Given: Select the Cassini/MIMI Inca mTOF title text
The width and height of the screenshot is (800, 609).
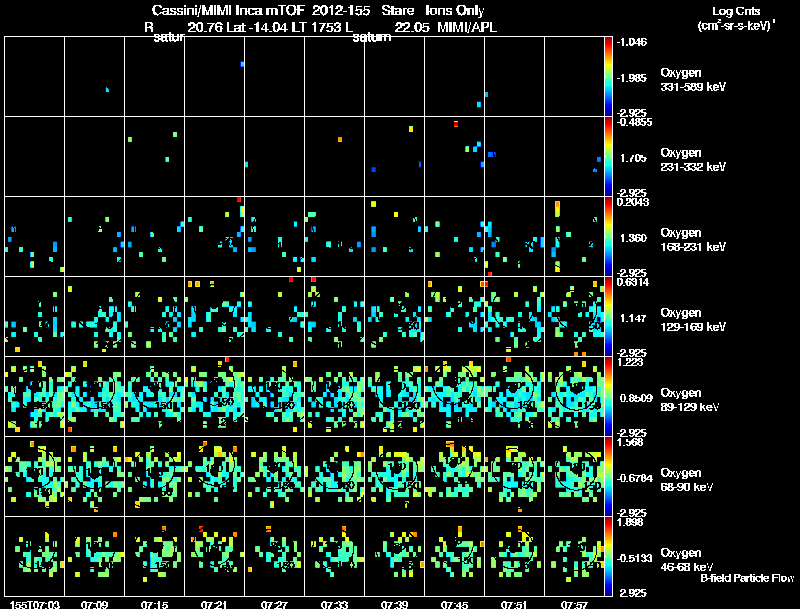Looking at the screenshot, I should point(228,11).
